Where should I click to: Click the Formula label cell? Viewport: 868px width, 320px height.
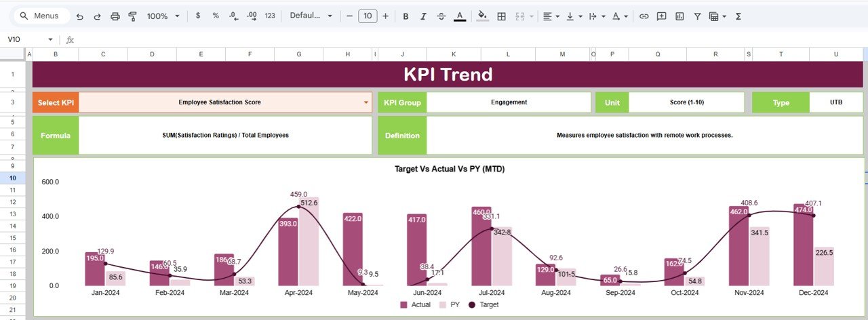[x=56, y=135]
